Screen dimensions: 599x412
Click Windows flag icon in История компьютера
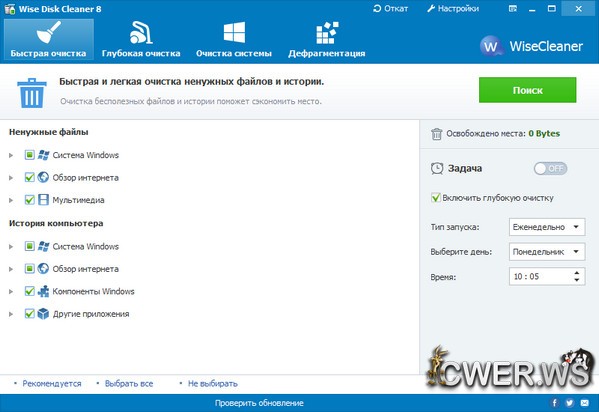43,246
